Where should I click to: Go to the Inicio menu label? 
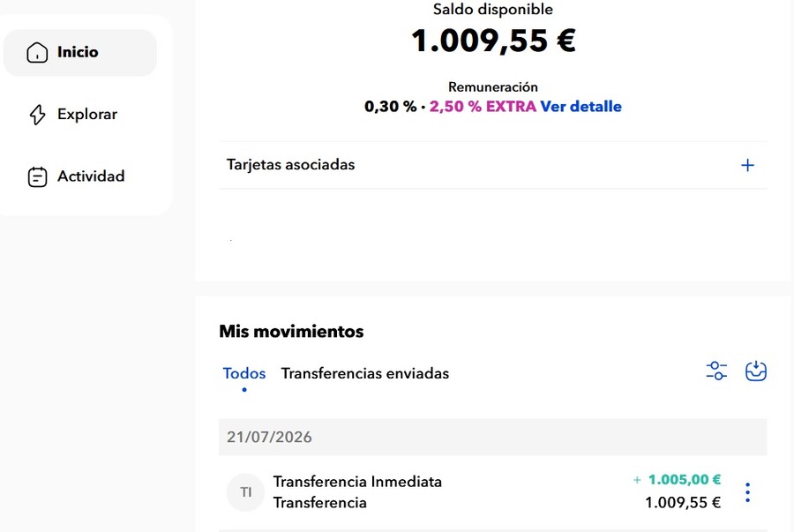click(78, 52)
